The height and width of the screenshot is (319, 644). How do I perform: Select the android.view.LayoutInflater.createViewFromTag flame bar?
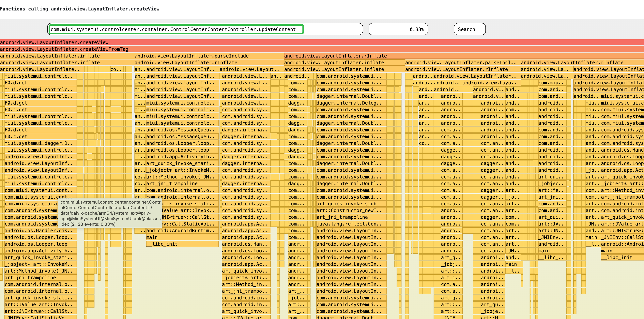click(x=322, y=49)
